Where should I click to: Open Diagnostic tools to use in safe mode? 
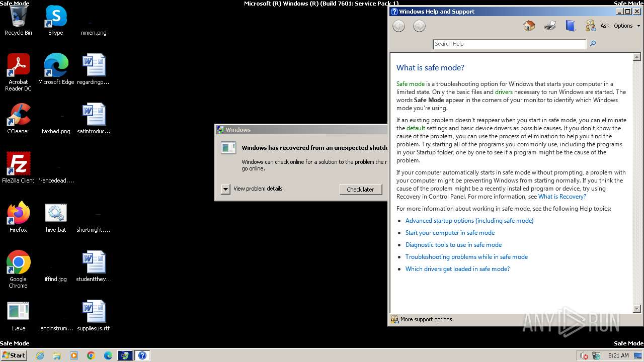453,245
